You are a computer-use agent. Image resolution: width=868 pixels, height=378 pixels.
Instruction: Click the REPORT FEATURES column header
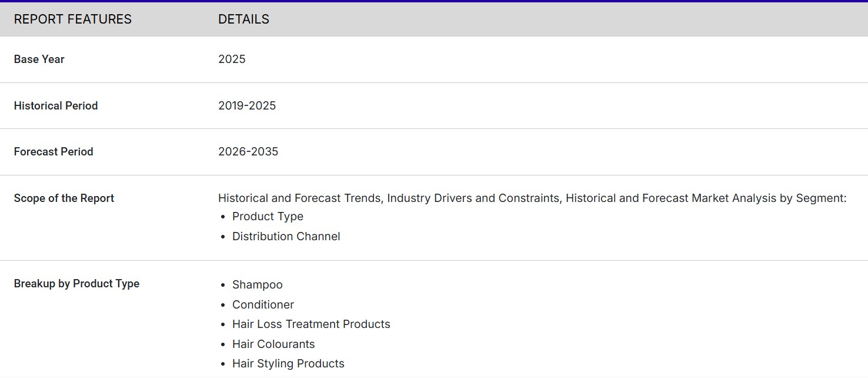tap(73, 19)
